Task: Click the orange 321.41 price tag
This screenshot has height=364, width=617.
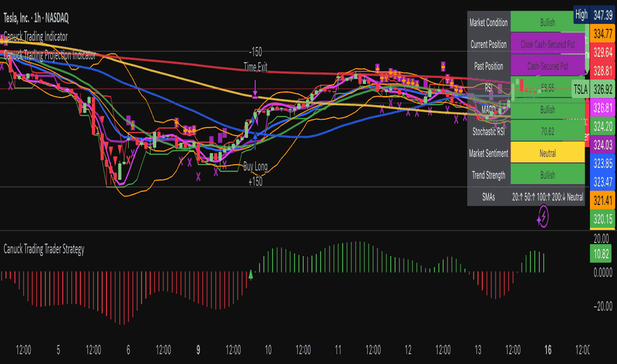Action: tap(603, 201)
